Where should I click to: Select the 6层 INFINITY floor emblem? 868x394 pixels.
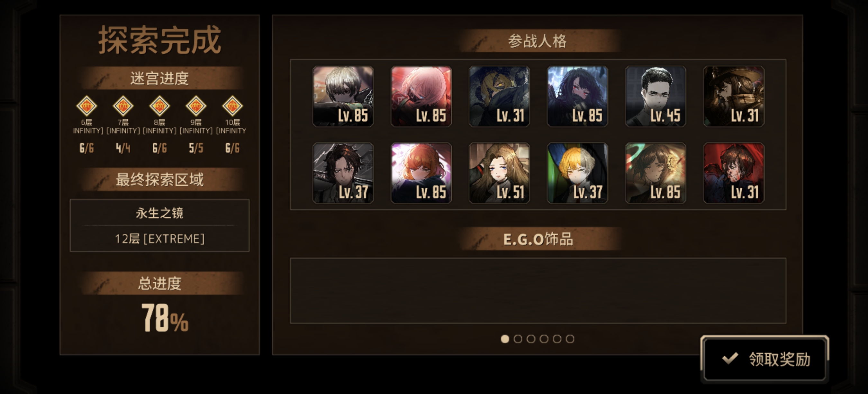click(x=86, y=106)
